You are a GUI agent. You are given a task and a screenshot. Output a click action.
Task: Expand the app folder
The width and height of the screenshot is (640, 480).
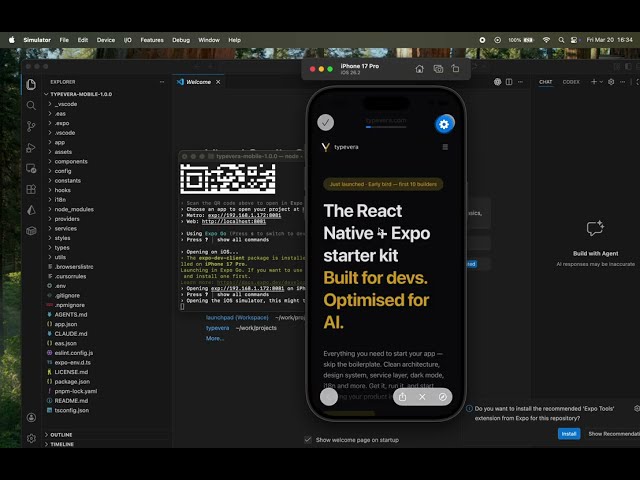pos(60,142)
